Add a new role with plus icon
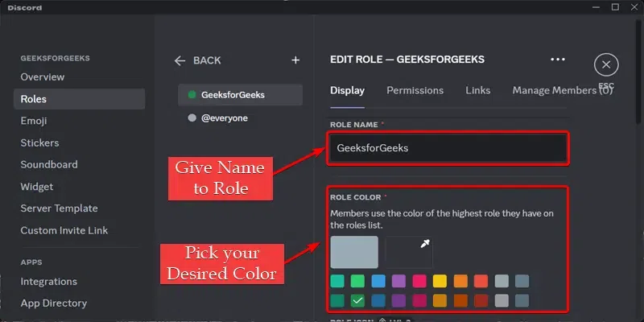The height and width of the screenshot is (322, 644). point(295,60)
